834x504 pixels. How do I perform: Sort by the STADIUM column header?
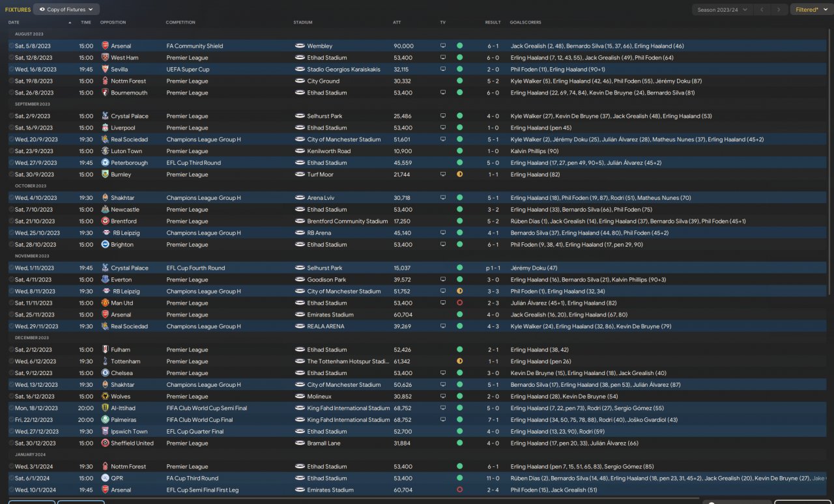click(303, 23)
